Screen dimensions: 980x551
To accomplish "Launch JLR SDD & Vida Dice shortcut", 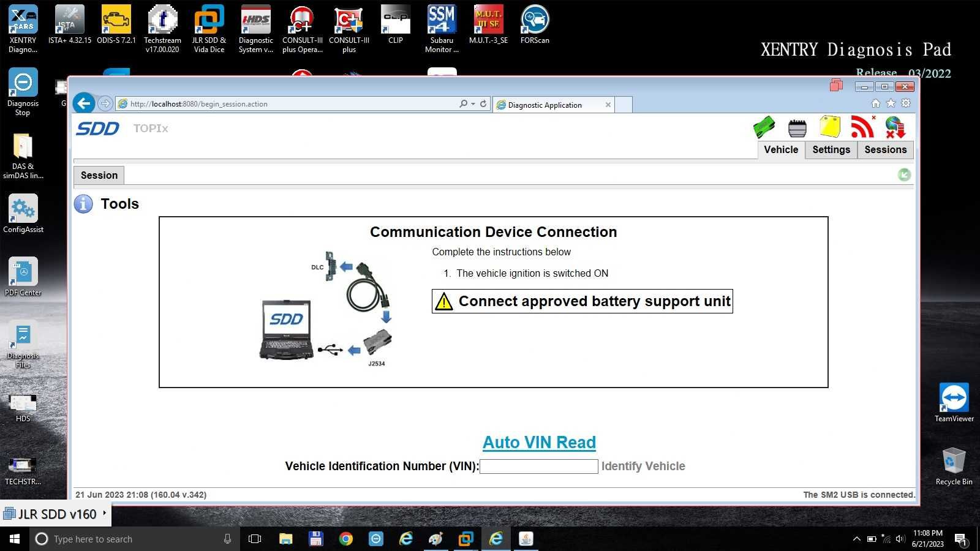I will coord(209,29).
